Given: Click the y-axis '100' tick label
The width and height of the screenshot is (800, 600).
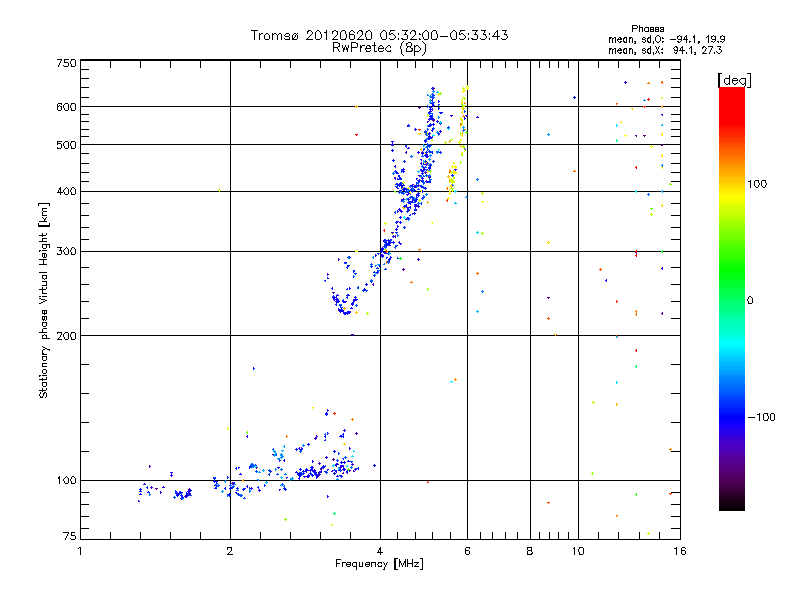Looking at the screenshot, I should [66, 481].
